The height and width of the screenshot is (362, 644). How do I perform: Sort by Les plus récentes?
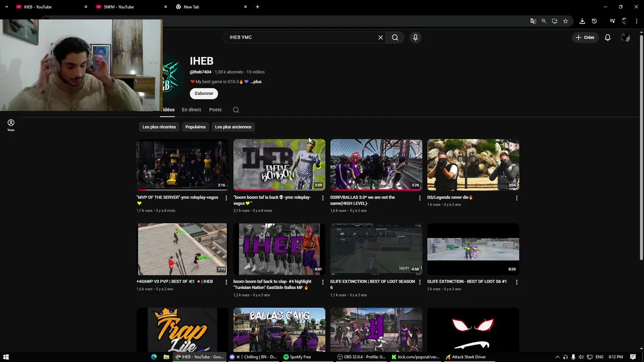159,127
